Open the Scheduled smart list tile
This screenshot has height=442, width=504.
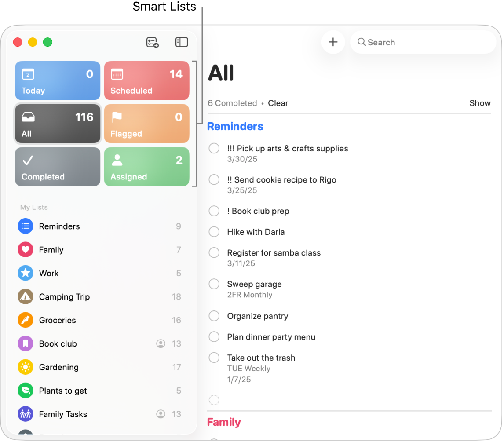point(146,80)
